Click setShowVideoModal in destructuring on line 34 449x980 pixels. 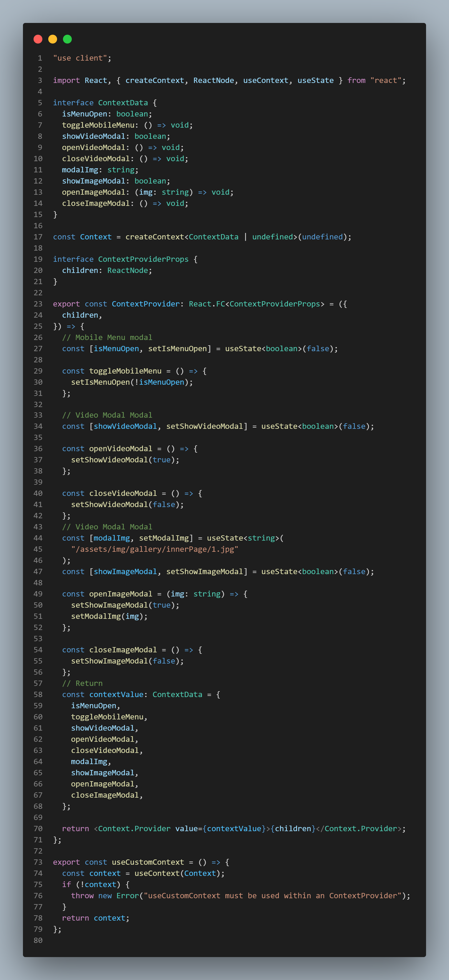click(205, 426)
